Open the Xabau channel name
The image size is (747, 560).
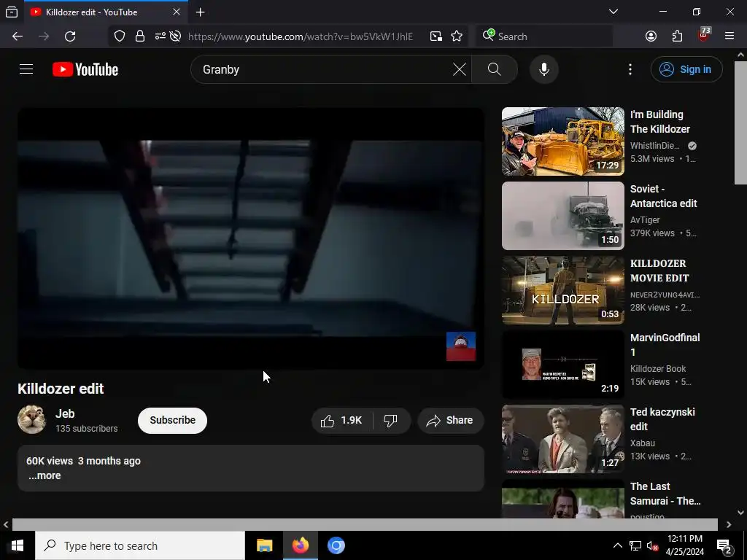tap(642, 443)
